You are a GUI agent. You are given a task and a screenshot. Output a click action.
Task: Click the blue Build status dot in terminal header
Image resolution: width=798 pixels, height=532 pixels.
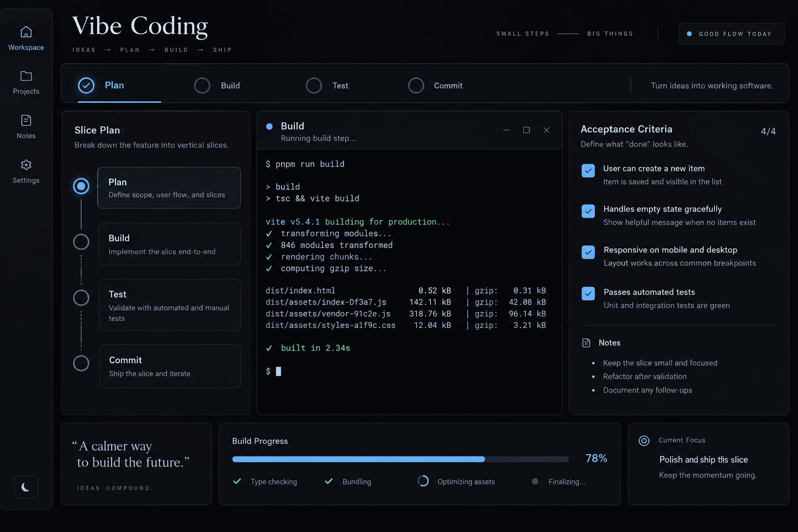pyautogui.click(x=269, y=126)
